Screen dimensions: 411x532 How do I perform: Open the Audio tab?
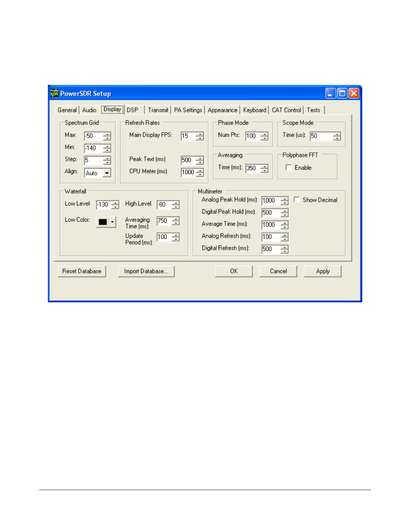point(89,110)
